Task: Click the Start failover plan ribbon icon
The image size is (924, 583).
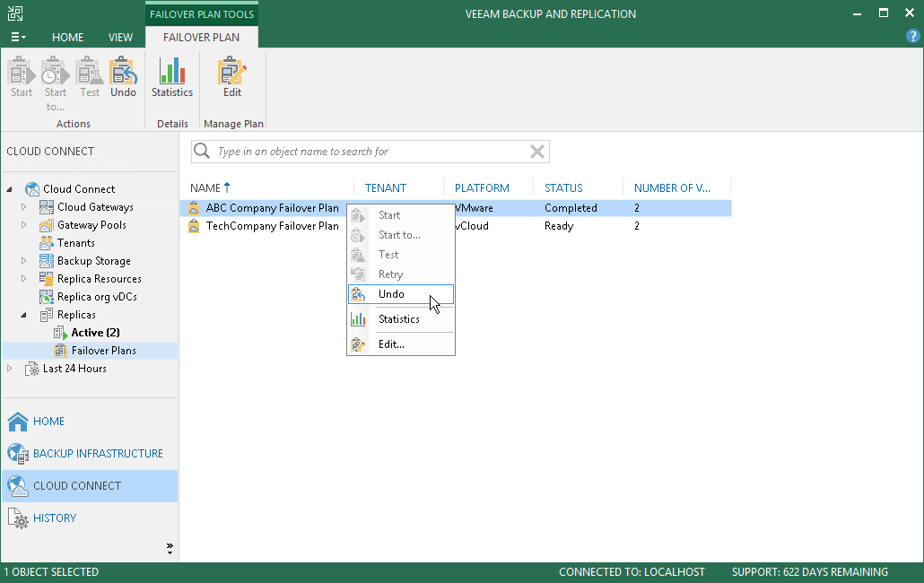Action: tap(22, 71)
